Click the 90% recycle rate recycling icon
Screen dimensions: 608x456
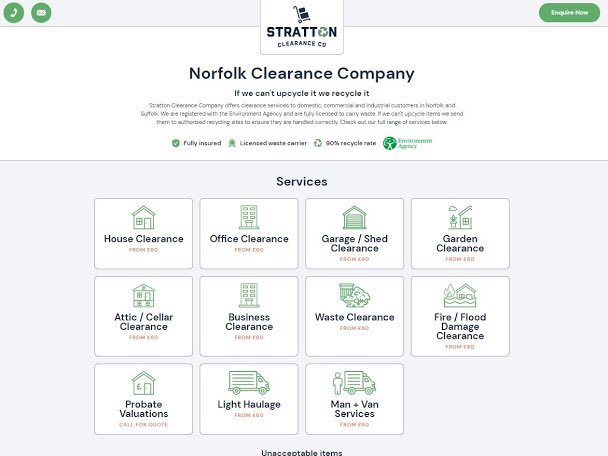click(x=318, y=143)
